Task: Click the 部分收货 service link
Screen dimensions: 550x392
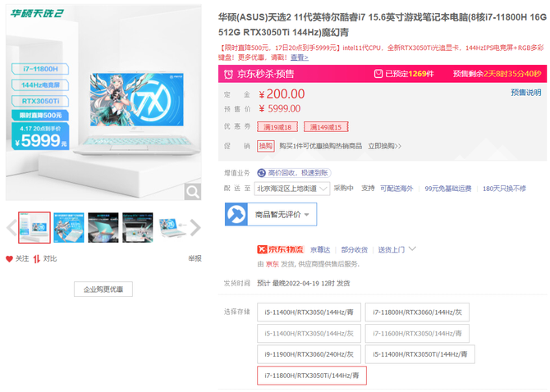Action: [355, 249]
